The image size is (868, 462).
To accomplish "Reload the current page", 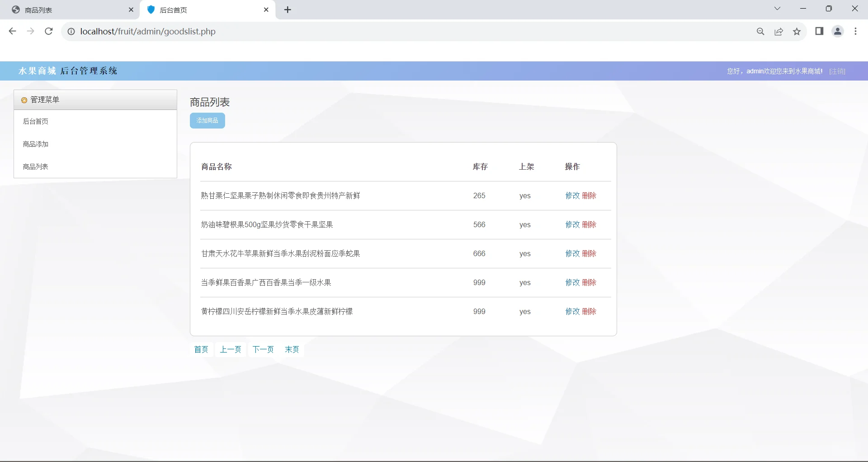I will [48, 31].
